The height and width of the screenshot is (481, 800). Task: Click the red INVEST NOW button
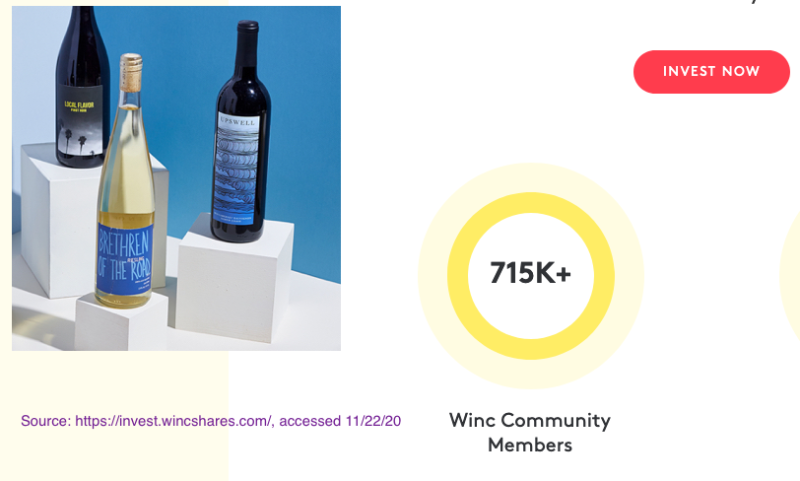(x=711, y=71)
